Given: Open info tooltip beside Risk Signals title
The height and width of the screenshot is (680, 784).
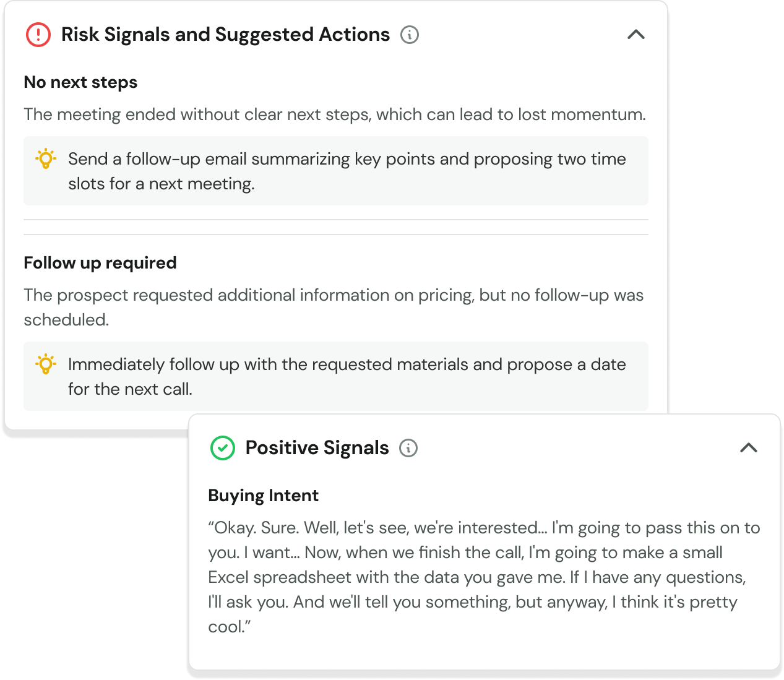Looking at the screenshot, I should (x=410, y=35).
